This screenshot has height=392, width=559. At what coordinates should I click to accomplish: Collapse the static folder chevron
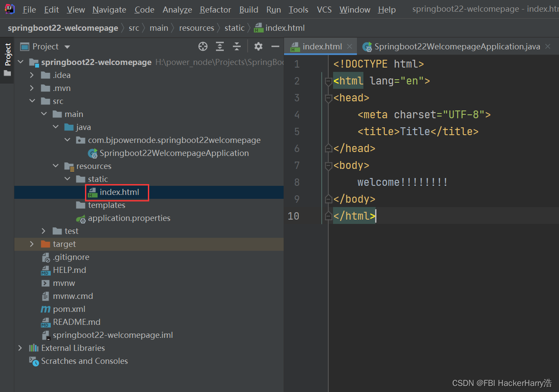[67, 179]
